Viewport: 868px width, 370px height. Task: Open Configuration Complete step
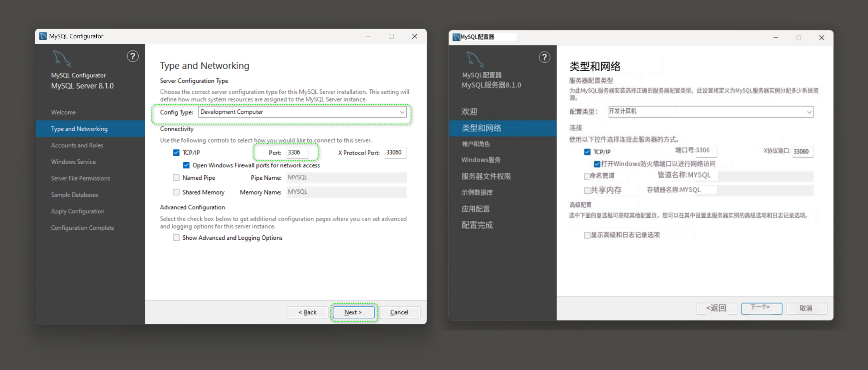pyautogui.click(x=82, y=228)
